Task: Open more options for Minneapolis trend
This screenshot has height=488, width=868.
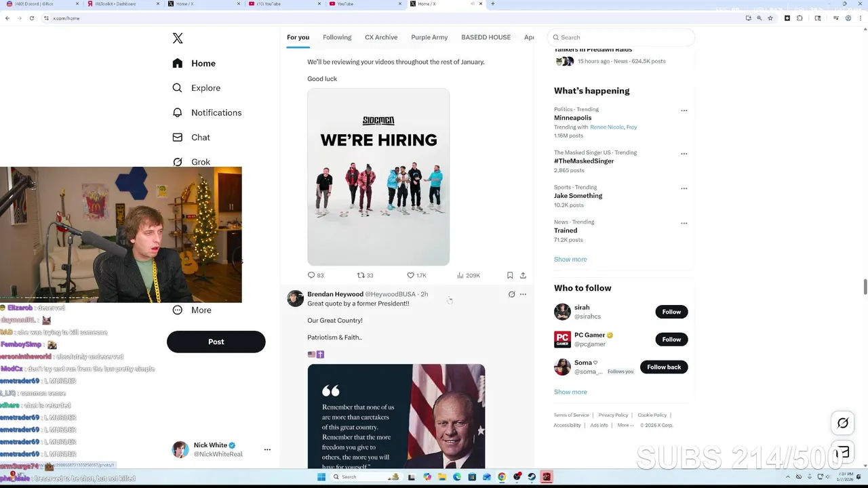Action: [x=684, y=110]
